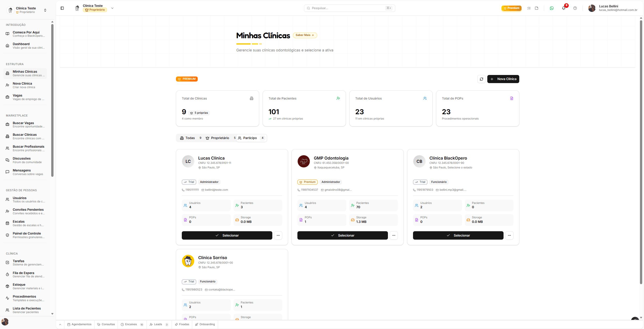This screenshot has height=329, width=644.
Task: Click the orange PREMIUM plan badge
Action: (187, 79)
